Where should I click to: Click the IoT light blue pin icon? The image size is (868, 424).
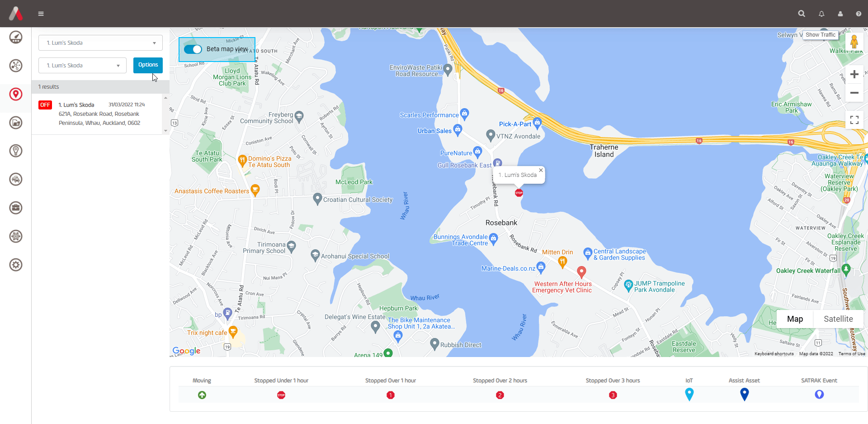tap(689, 395)
